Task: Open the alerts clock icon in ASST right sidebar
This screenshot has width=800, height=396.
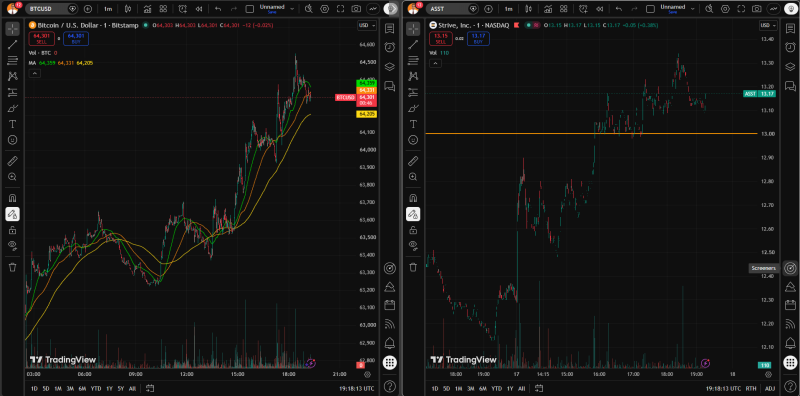Action: coord(790,47)
